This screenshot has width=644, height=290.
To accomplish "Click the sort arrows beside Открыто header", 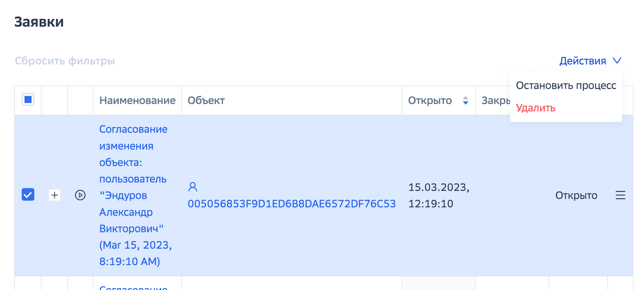I will 466,101.
